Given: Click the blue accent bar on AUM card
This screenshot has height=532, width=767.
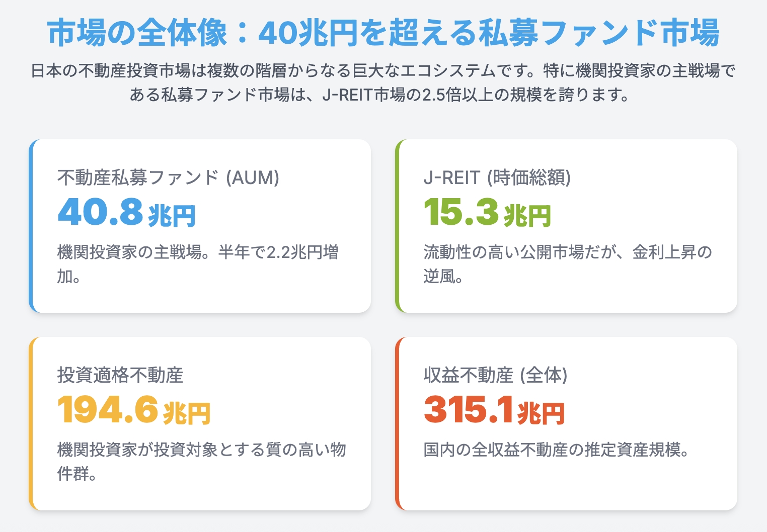Looking at the screenshot, I should (31, 226).
